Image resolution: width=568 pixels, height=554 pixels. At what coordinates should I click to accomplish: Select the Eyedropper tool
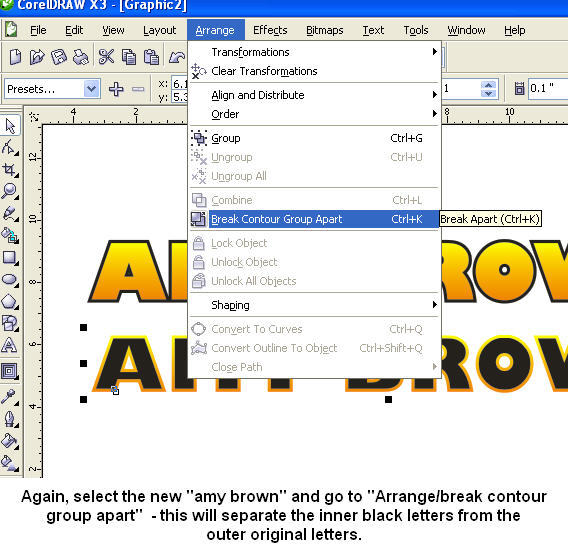click(x=10, y=397)
